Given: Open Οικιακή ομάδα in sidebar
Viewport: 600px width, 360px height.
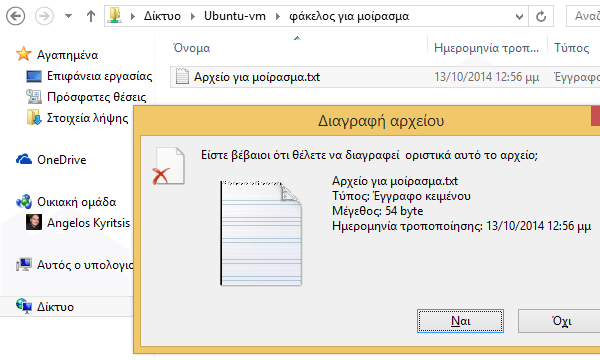Looking at the screenshot, I should pos(77,202).
